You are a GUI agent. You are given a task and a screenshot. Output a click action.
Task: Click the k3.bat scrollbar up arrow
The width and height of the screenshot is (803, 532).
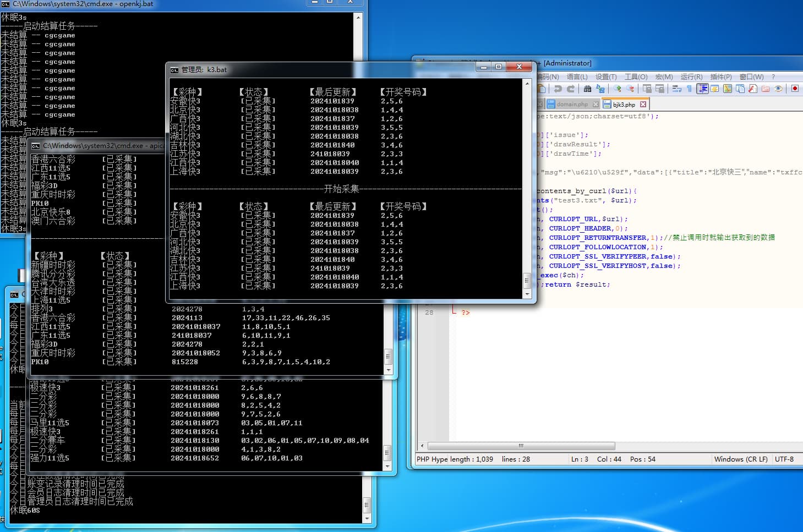(527, 84)
